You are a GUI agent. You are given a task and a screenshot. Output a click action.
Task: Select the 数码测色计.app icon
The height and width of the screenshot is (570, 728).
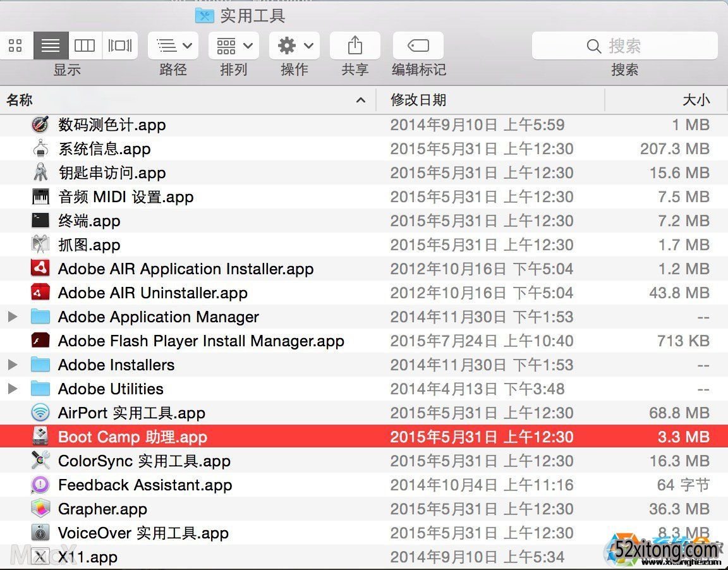pyautogui.click(x=40, y=125)
